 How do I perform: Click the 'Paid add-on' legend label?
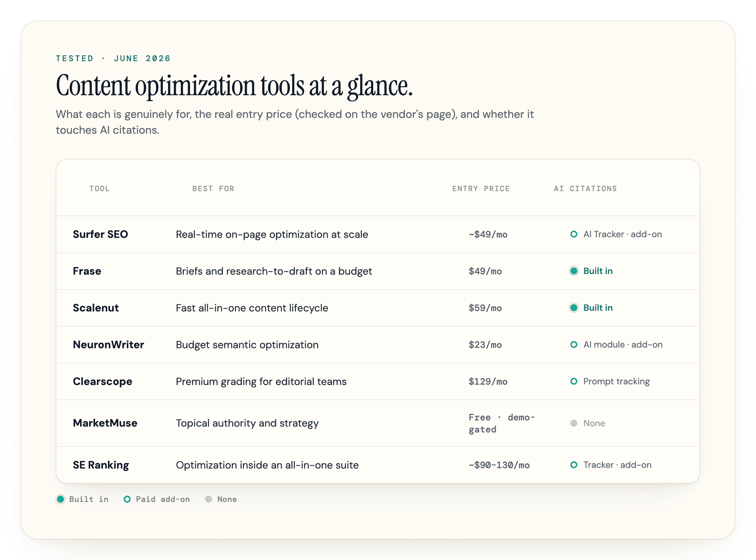[163, 499]
